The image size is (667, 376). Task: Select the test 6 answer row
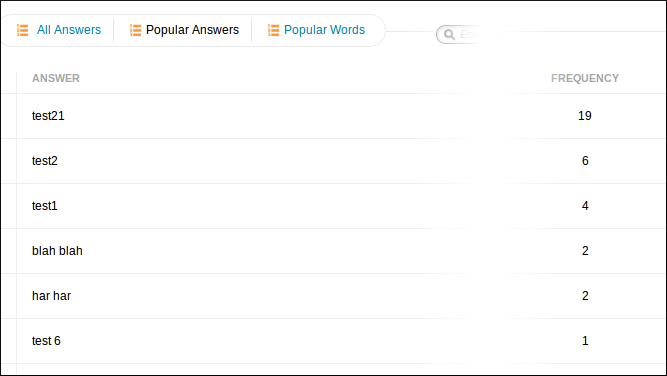pyautogui.click(x=342, y=341)
